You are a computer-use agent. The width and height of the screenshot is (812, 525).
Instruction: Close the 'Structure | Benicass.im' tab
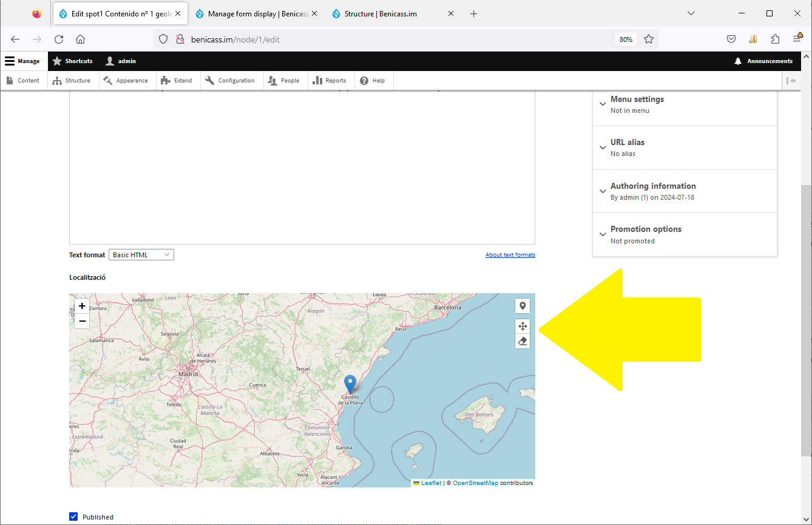tap(450, 13)
